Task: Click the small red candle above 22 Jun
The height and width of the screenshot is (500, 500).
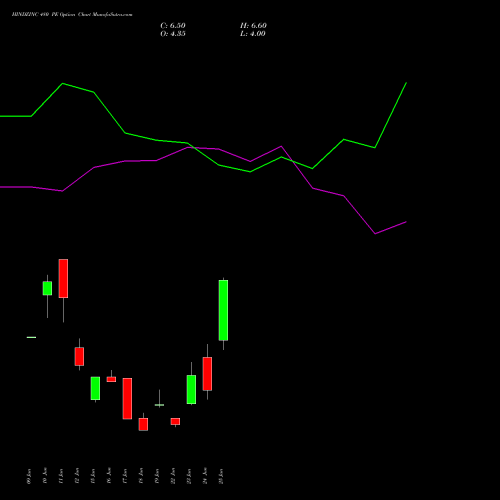Action: coord(175,421)
